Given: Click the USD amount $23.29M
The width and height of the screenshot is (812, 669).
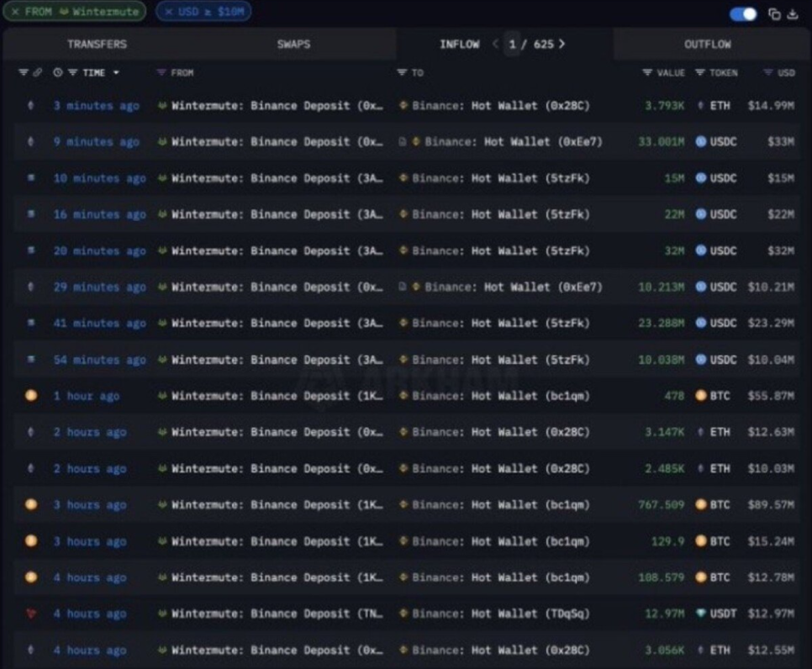Looking at the screenshot, I should [x=771, y=323].
